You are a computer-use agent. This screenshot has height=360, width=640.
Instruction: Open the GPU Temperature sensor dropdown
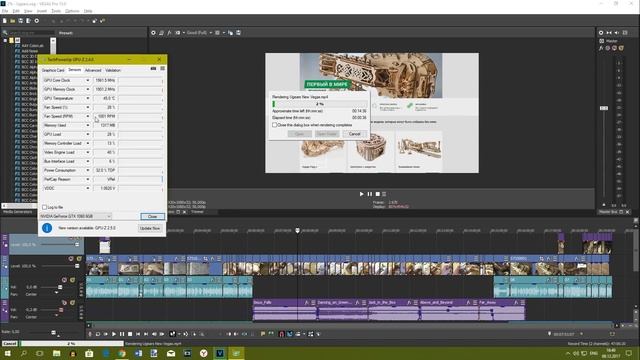[87, 98]
